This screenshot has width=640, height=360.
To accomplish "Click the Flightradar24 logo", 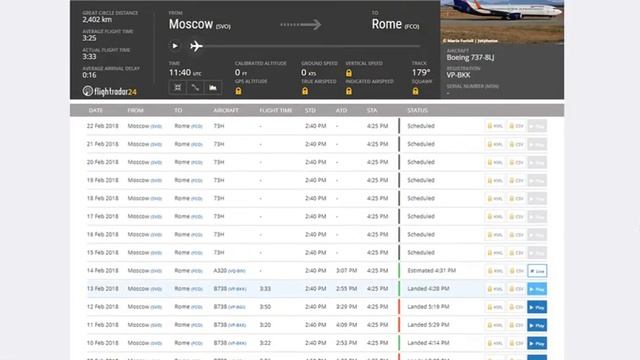I will 109,91.
